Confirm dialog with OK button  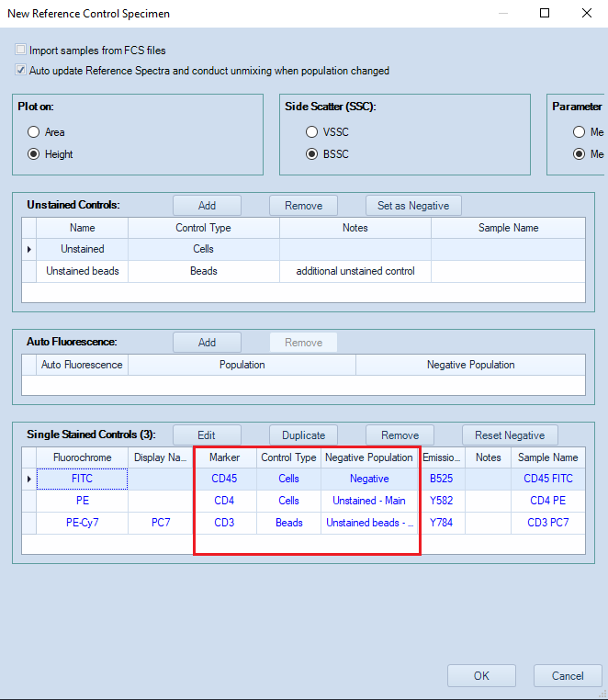(x=481, y=675)
